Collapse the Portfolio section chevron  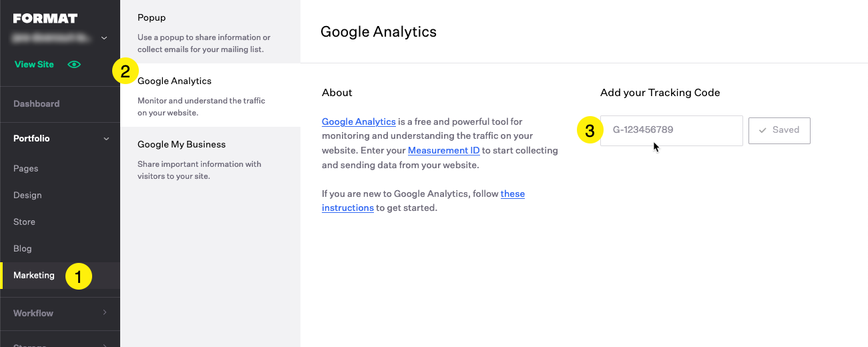click(x=105, y=139)
